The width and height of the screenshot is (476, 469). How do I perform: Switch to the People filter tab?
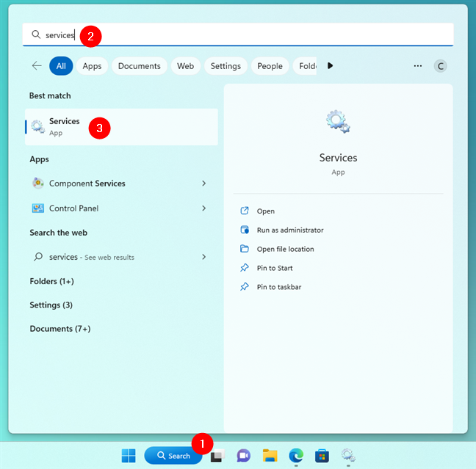[270, 66]
